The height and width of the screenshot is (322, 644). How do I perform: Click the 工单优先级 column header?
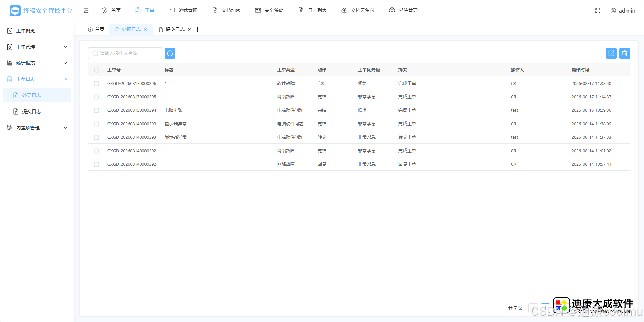coord(369,70)
